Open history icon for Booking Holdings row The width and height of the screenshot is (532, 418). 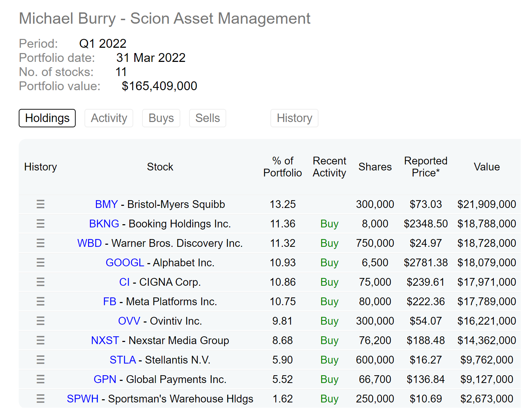[40, 223]
